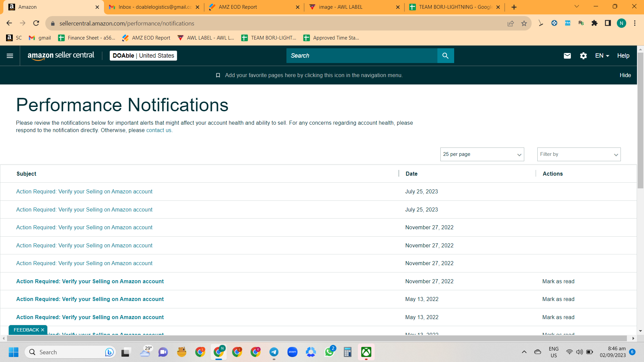
Task: Open the clock and date in the taskbar
Action: click(x=613, y=352)
